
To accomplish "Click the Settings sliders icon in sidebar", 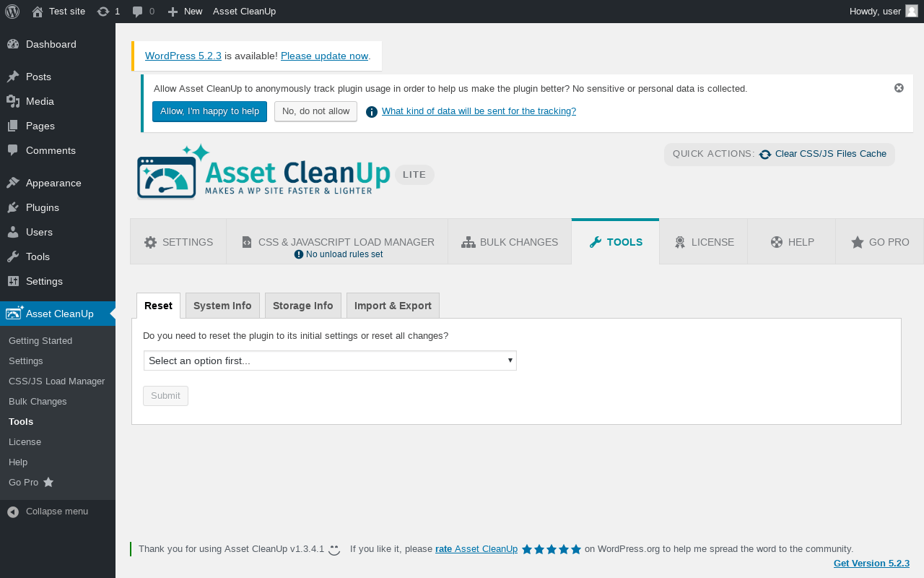I will pyautogui.click(x=13, y=281).
